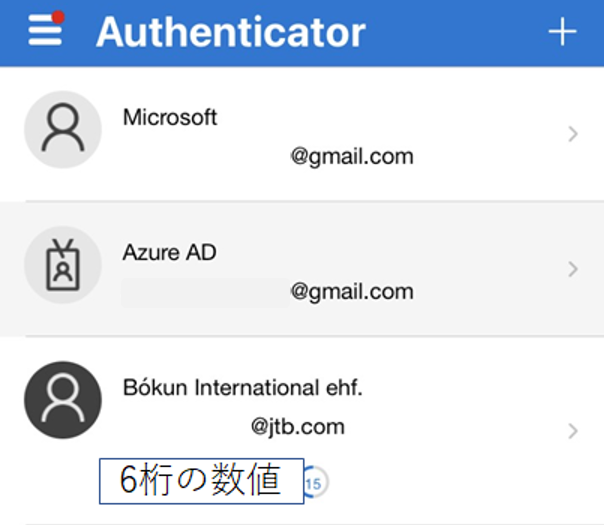Click the Azure AD badge icon
The width and height of the screenshot is (604, 525).
pyautogui.click(x=62, y=266)
